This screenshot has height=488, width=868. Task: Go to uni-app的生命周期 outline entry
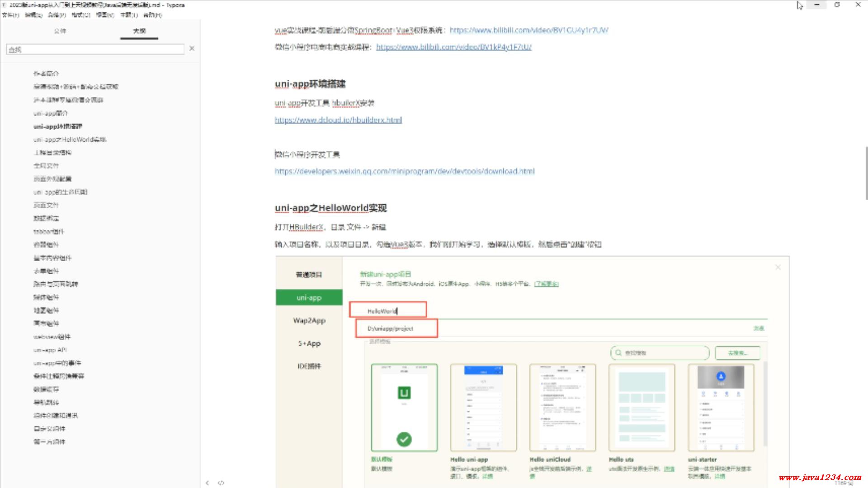pos(60,192)
